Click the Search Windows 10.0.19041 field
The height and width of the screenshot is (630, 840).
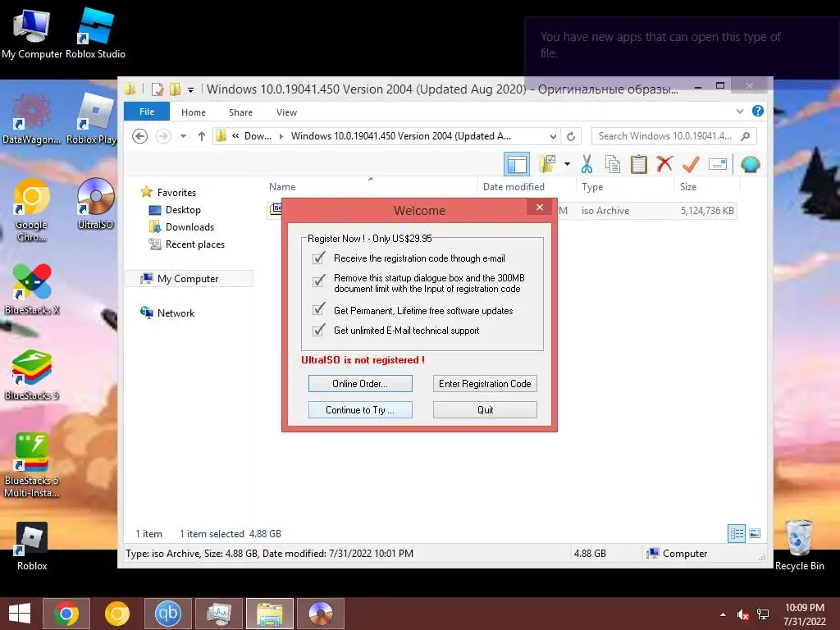coord(673,136)
